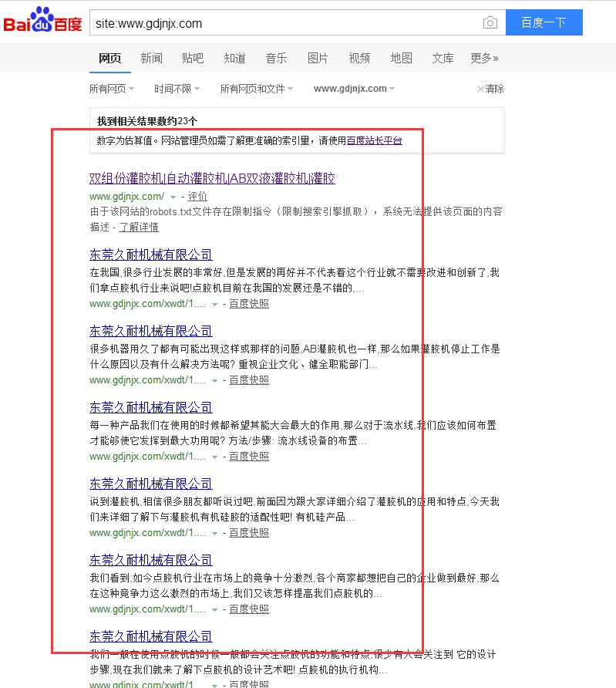This screenshot has height=688, width=616.
Task: Open 东莞久耐机械 result about 点胶机行业发展
Action: (151, 255)
